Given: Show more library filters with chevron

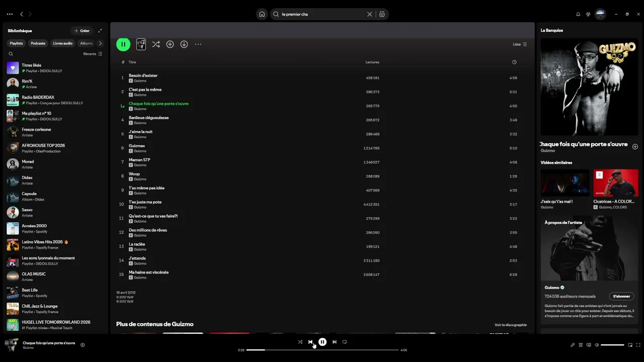Looking at the screenshot, I should 100,43.
